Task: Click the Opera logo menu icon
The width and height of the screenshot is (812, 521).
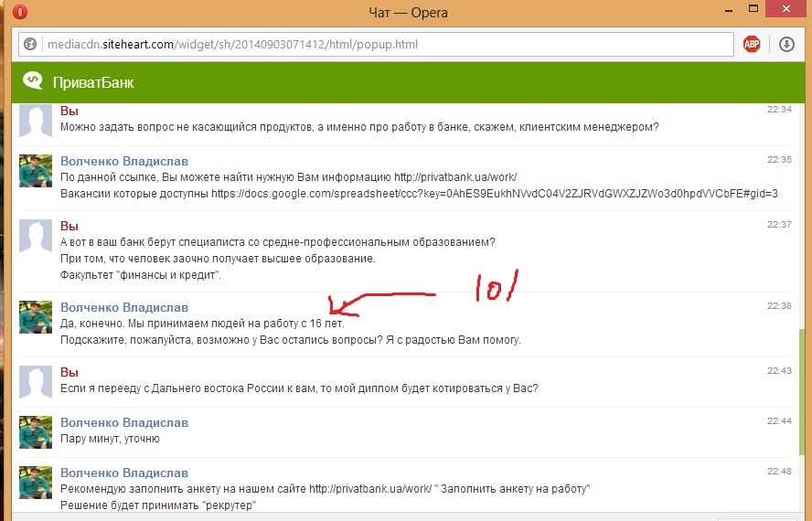Action: [x=20, y=12]
